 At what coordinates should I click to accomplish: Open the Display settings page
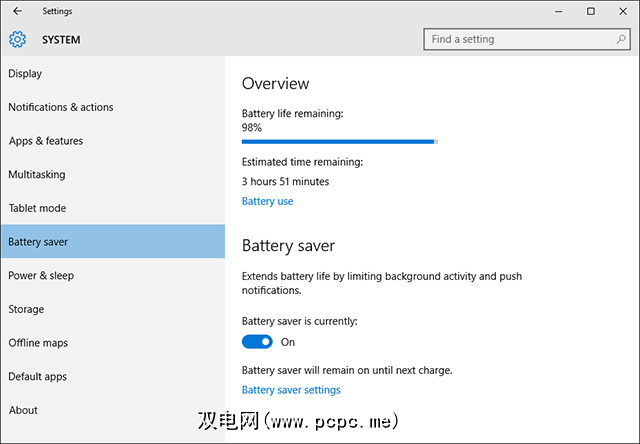[25, 73]
